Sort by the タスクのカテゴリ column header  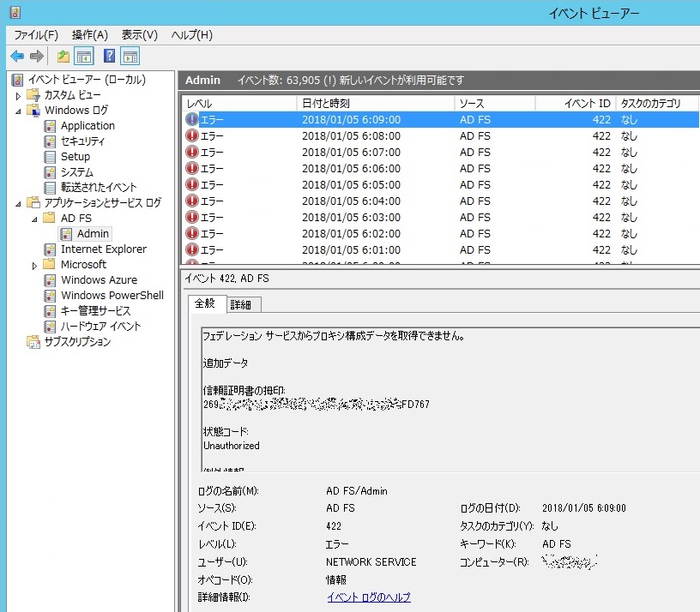click(x=657, y=104)
